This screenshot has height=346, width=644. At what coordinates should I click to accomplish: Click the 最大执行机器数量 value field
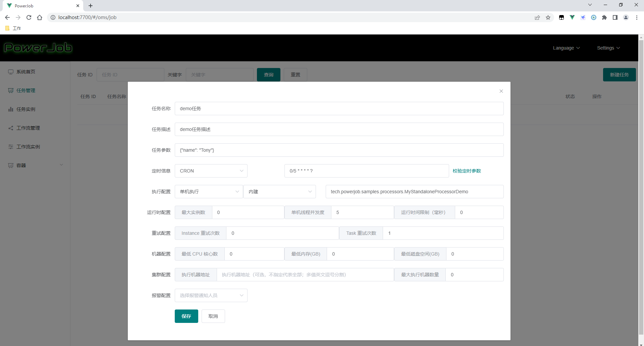pos(475,275)
